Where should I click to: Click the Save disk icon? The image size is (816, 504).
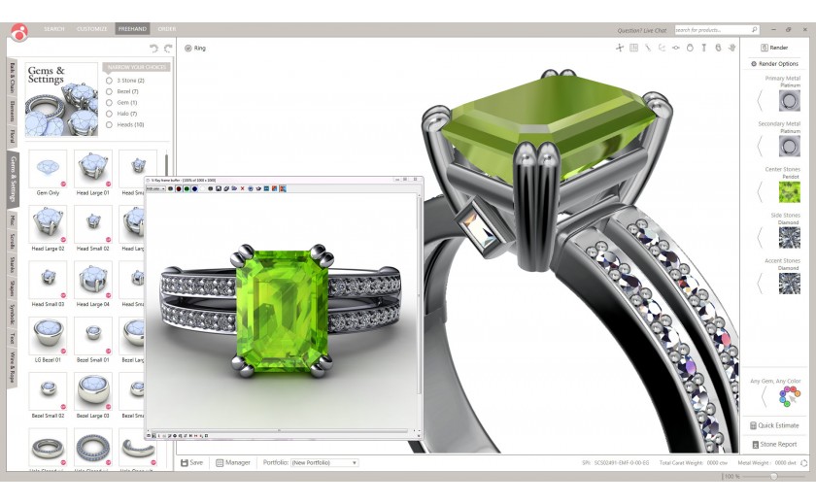[185, 463]
